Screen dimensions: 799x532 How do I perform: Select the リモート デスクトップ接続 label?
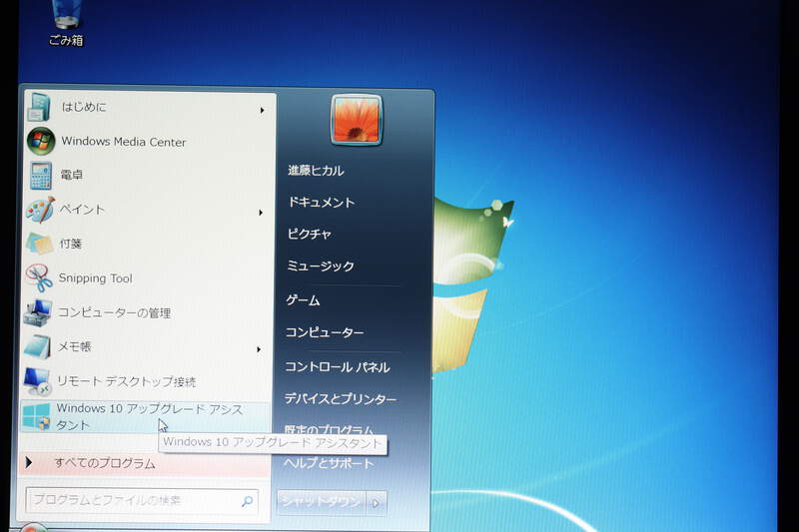(126, 381)
